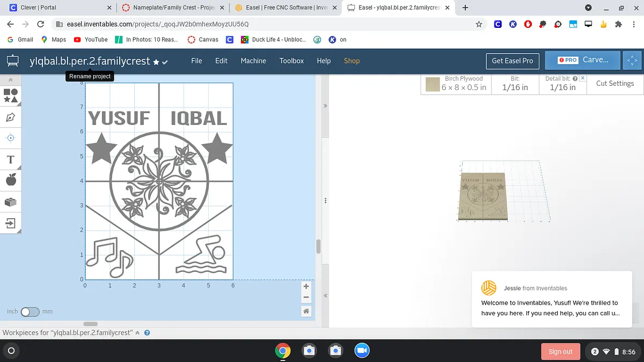Open the Toolbox menu

(291, 61)
